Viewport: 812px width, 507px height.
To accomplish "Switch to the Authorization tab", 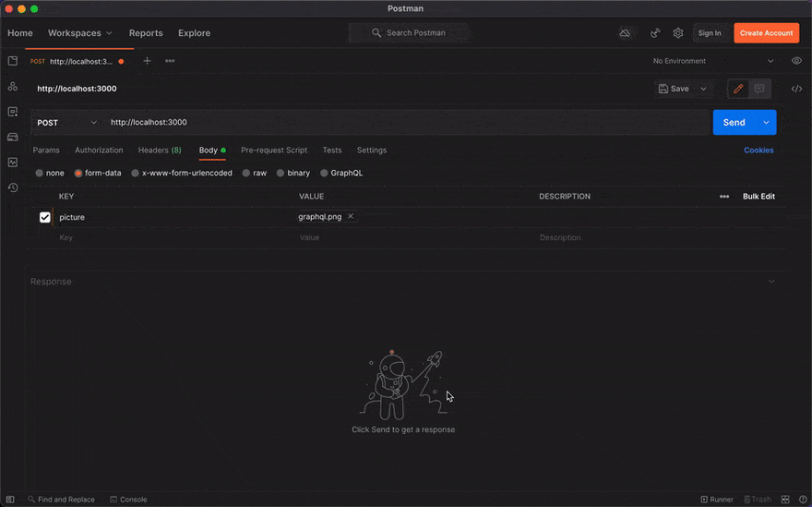I will click(99, 151).
